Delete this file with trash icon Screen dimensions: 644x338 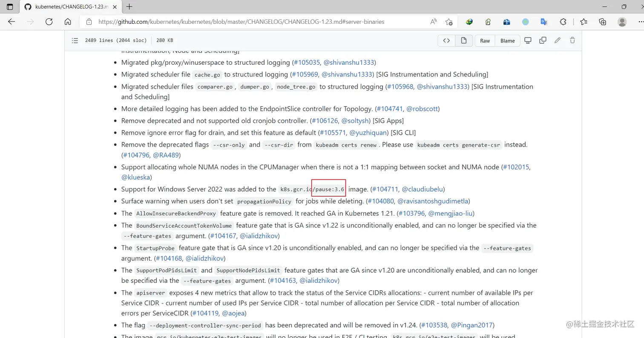572,40
